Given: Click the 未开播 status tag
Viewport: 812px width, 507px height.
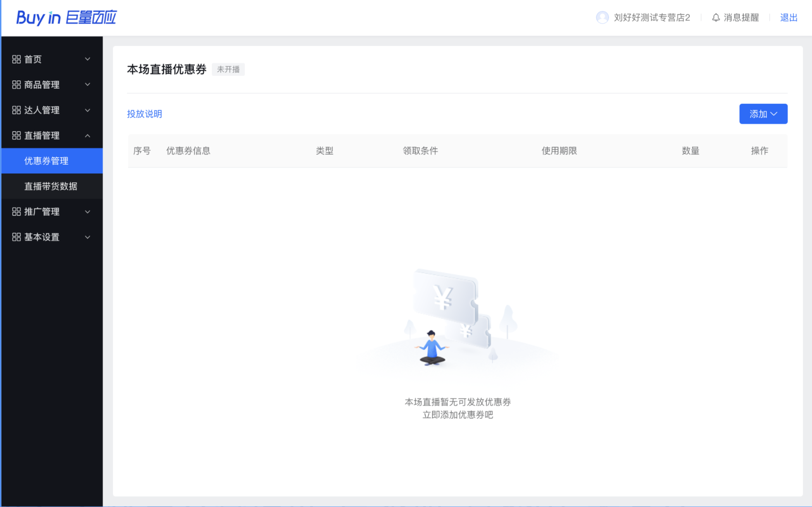Looking at the screenshot, I should 228,69.
